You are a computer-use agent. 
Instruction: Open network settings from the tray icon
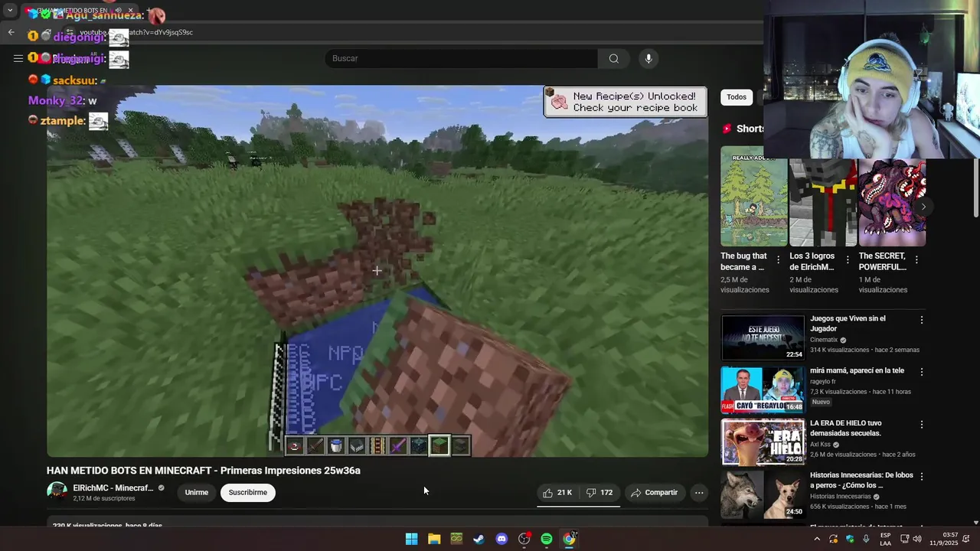point(904,540)
